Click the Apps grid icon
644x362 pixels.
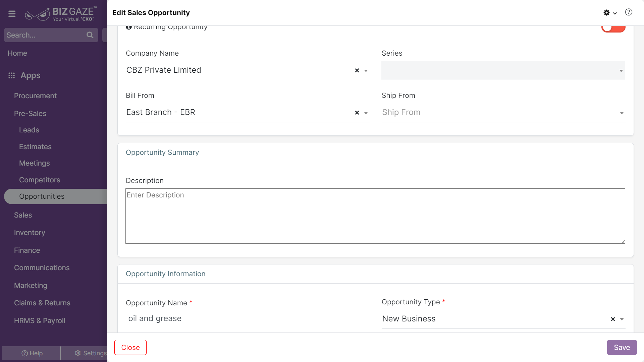coord(12,75)
